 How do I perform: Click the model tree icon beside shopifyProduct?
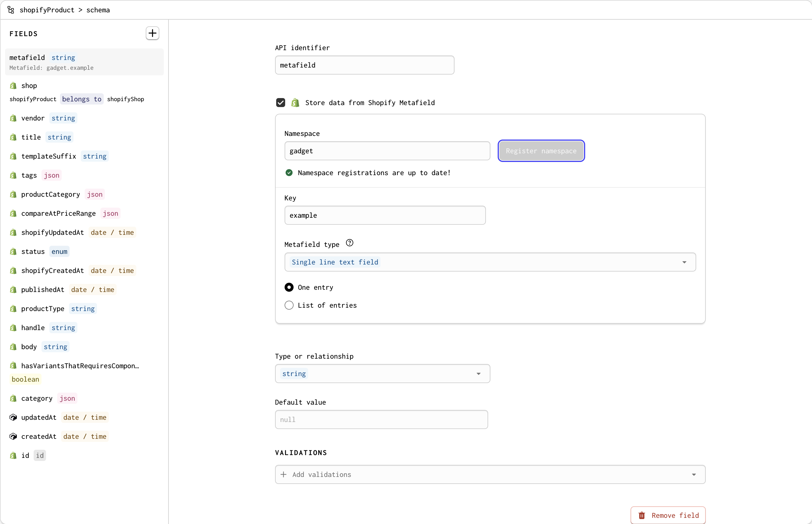tap(11, 10)
